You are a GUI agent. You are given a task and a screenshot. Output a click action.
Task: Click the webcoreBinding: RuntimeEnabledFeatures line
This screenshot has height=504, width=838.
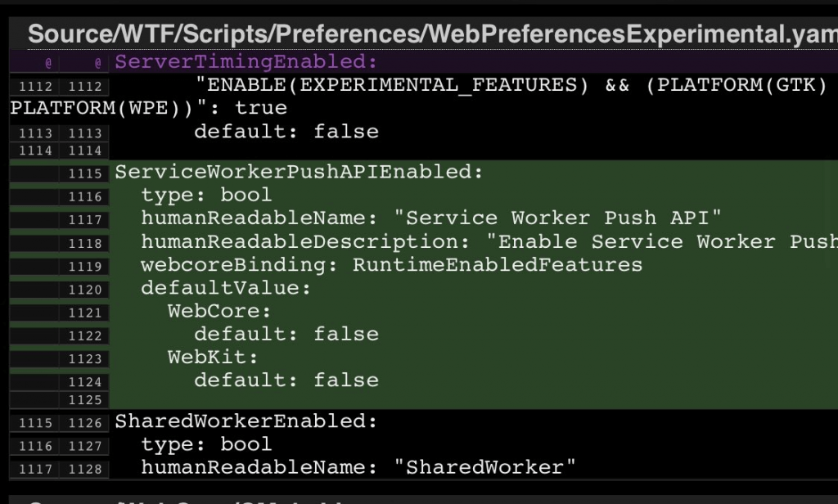pyautogui.click(x=392, y=265)
